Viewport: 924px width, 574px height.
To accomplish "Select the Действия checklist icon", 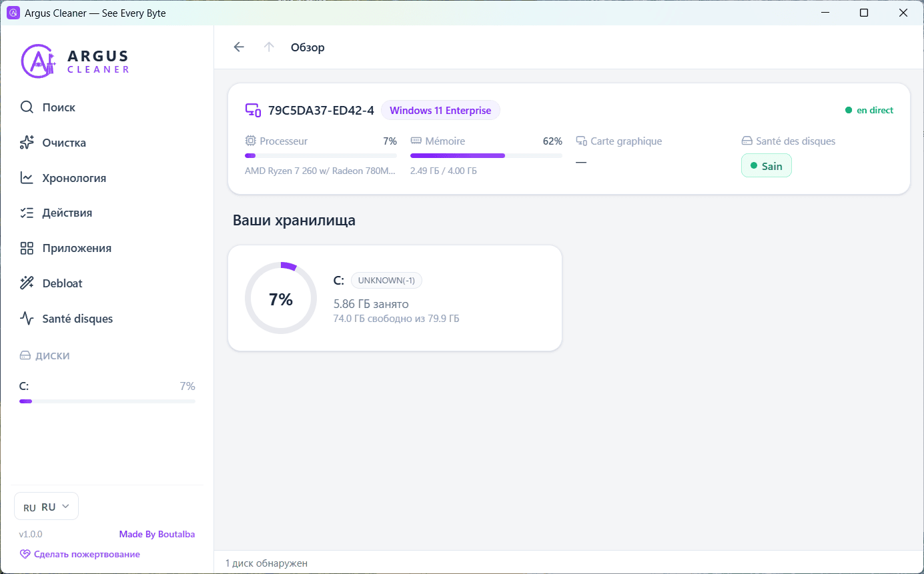I will coord(27,213).
